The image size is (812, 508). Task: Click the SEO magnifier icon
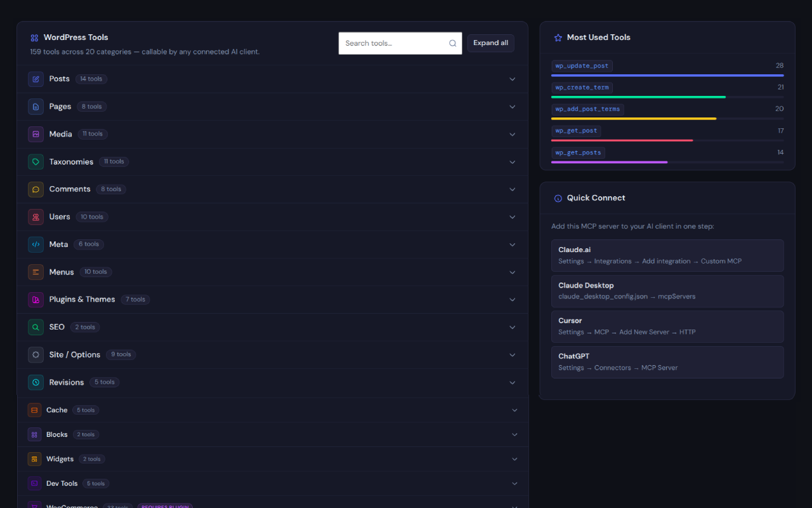click(36, 327)
